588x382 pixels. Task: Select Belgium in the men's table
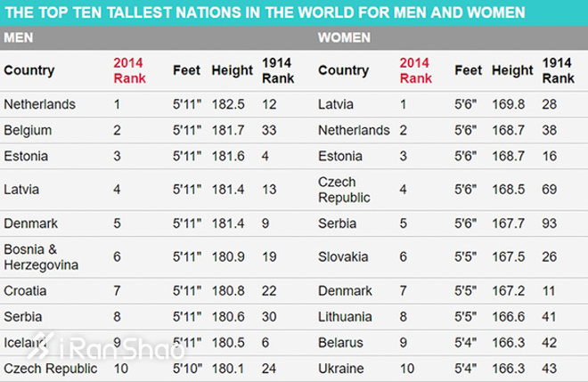pos(28,130)
